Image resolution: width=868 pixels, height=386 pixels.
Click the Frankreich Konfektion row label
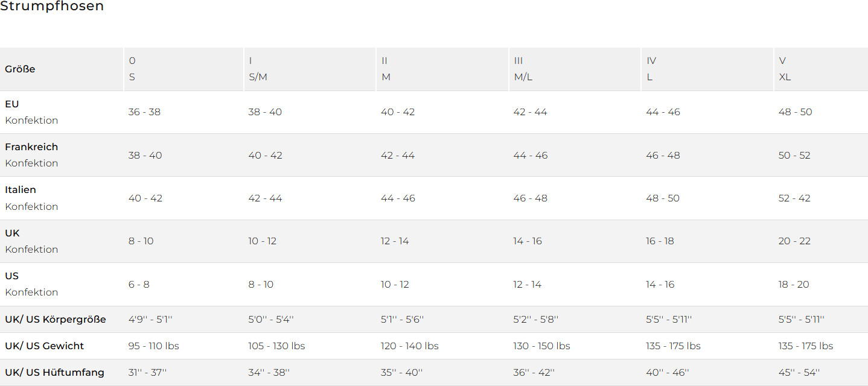tap(31, 155)
